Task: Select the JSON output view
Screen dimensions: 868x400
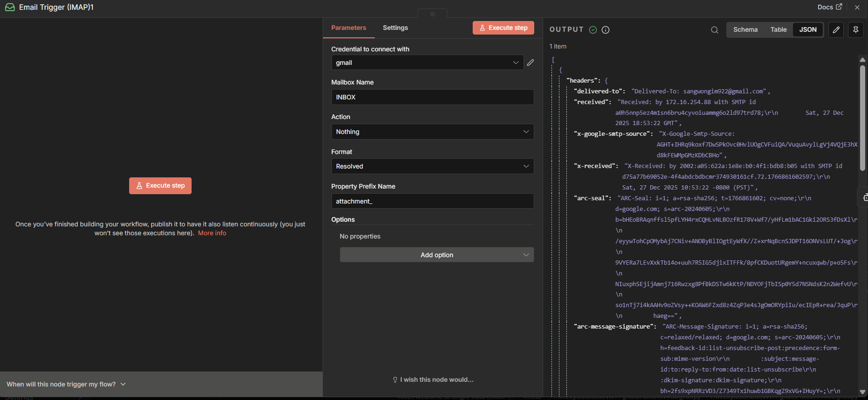Action: (x=808, y=29)
